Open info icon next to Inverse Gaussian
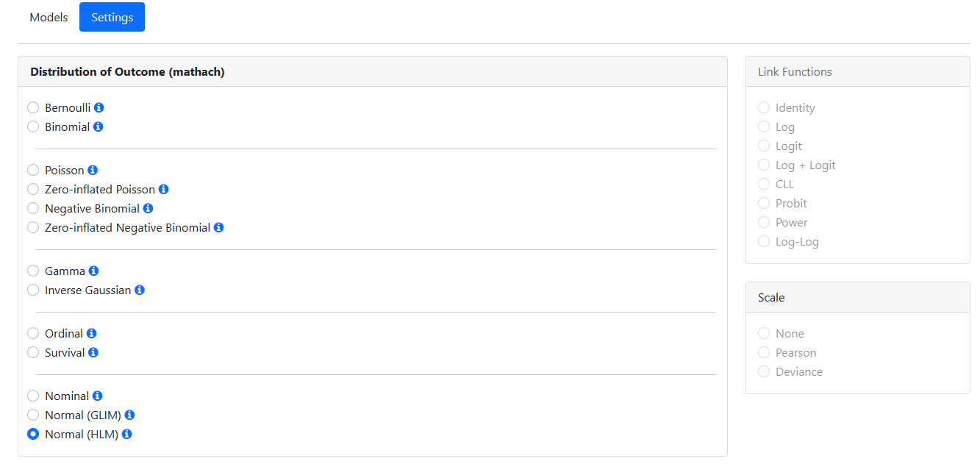Image resolution: width=980 pixels, height=464 pixels. 140,290
